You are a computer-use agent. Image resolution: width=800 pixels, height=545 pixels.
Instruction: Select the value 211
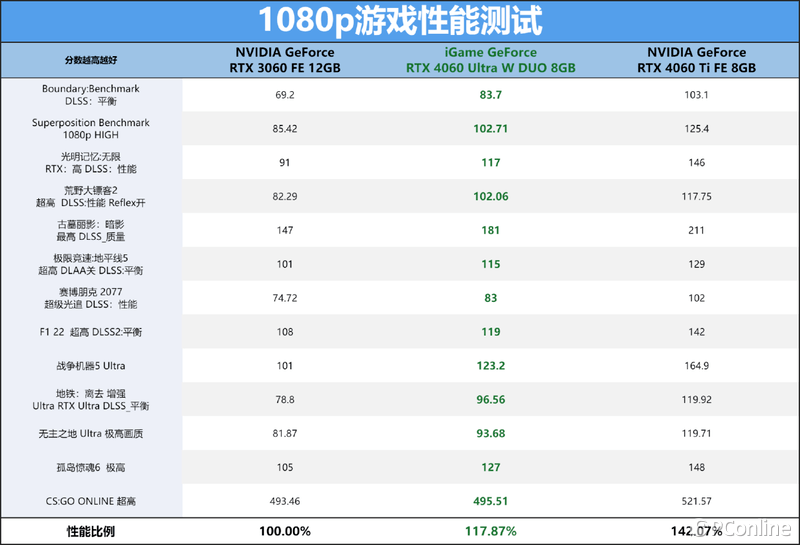[x=696, y=231]
